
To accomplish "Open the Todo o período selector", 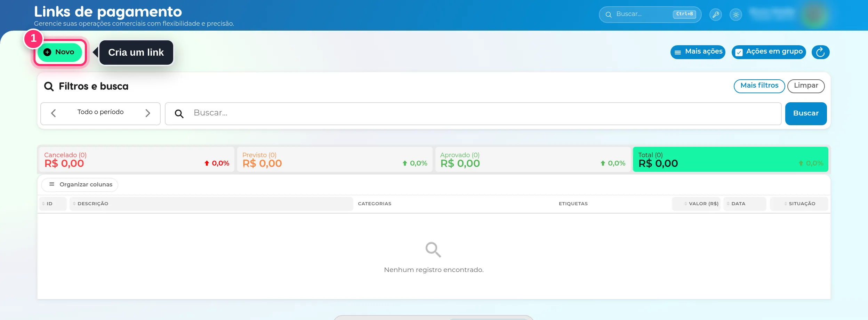I will click(x=101, y=112).
